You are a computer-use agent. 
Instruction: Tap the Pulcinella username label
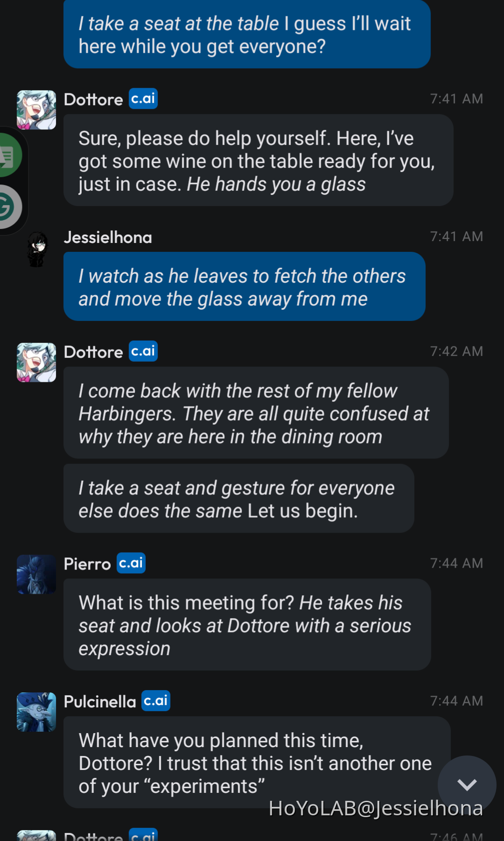100,702
